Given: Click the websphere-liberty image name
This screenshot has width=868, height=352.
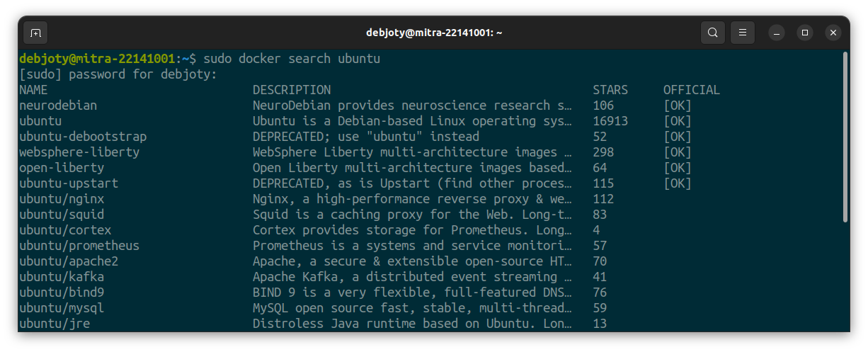Looking at the screenshot, I should pyautogui.click(x=79, y=152).
